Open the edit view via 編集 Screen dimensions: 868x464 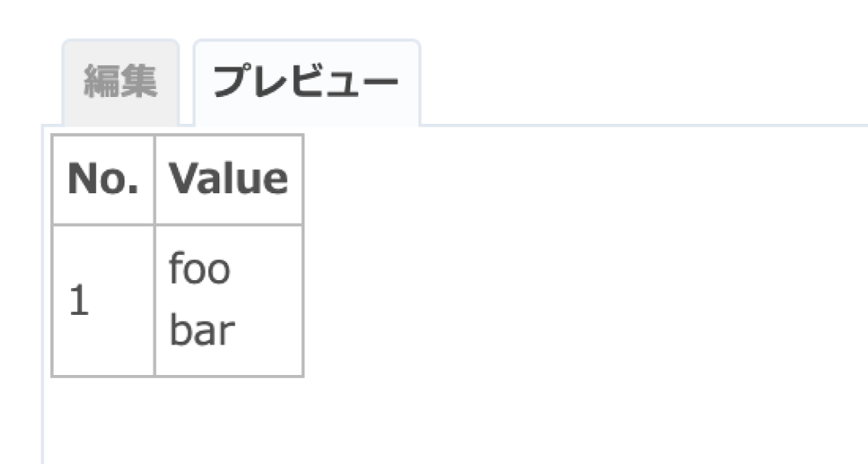(x=120, y=82)
